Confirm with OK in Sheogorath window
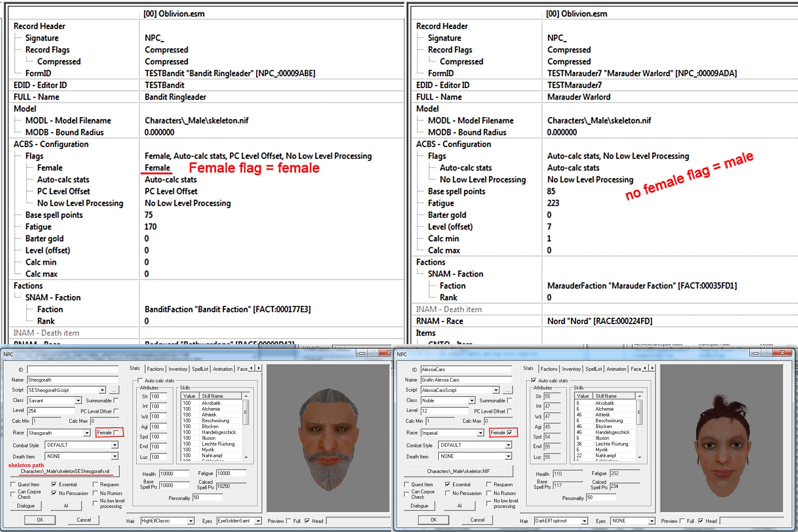This screenshot has height=532, width=798. point(40,520)
